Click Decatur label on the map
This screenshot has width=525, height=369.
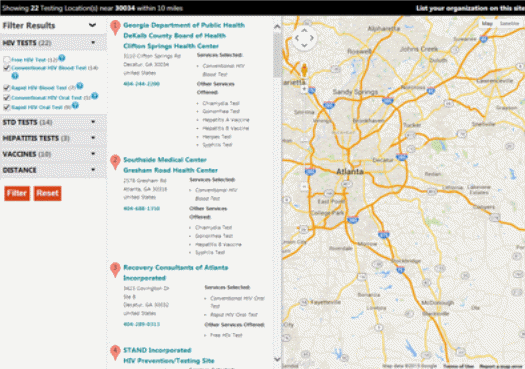pos(383,160)
